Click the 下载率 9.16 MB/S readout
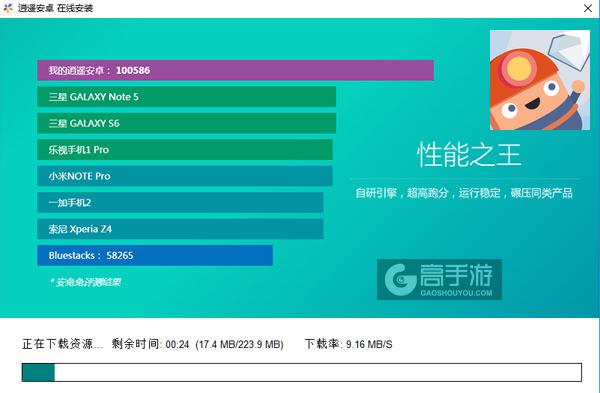The height and width of the screenshot is (393, 600). point(348,344)
